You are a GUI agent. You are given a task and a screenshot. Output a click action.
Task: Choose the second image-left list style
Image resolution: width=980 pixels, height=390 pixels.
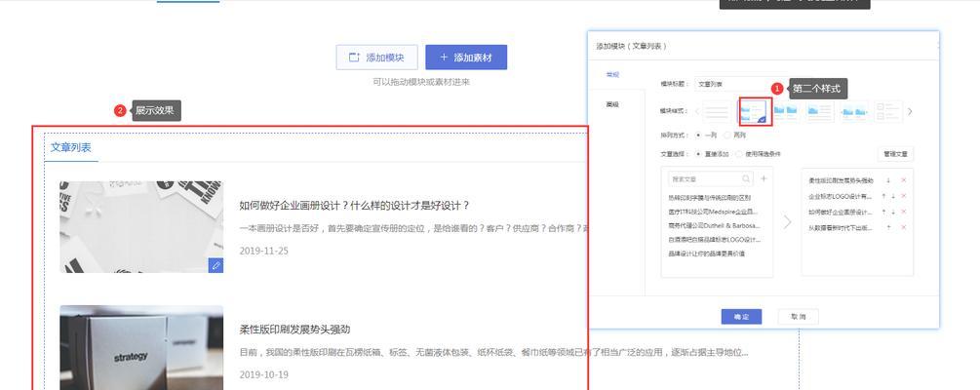pos(753,112)
